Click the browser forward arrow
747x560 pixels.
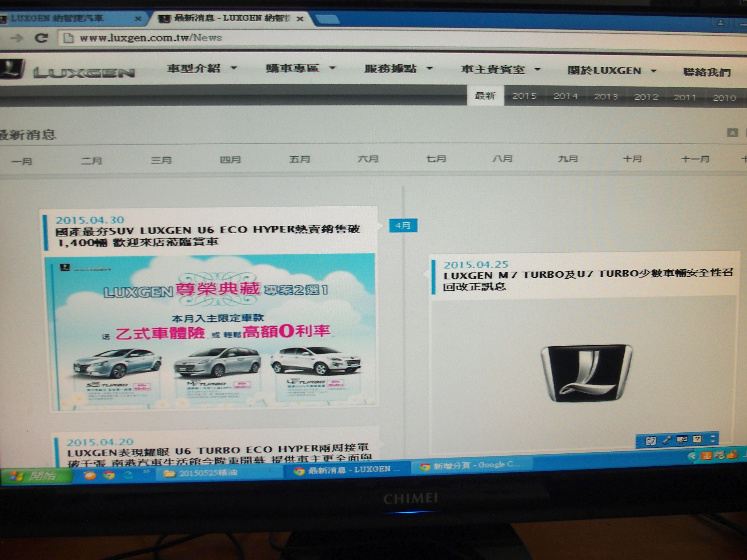16,38
